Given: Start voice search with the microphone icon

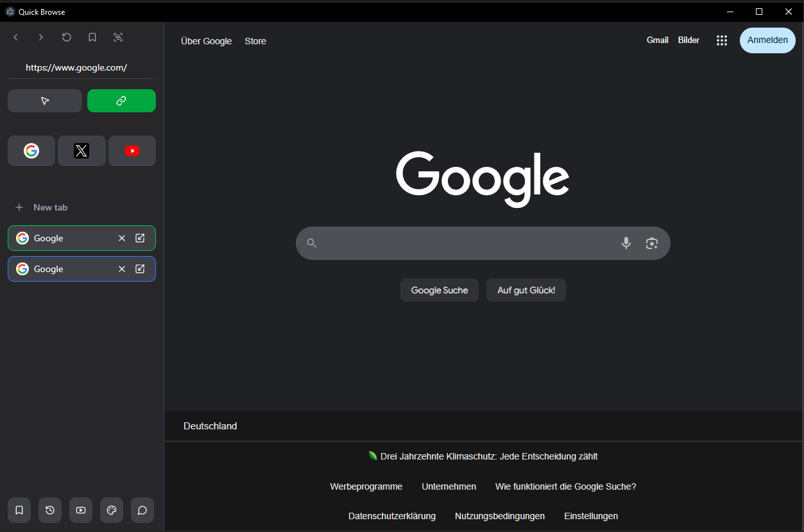Looking at the screenshot, I should coord(626,243).
